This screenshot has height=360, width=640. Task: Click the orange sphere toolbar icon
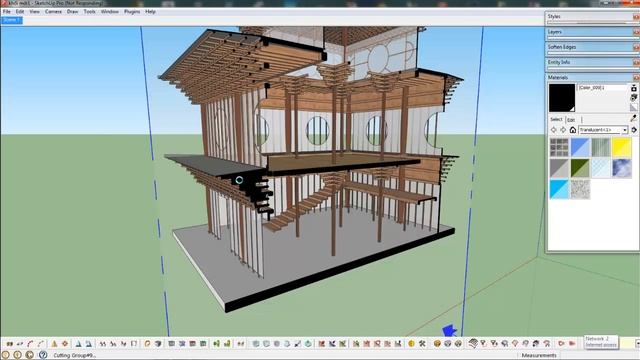click(437, 344)
